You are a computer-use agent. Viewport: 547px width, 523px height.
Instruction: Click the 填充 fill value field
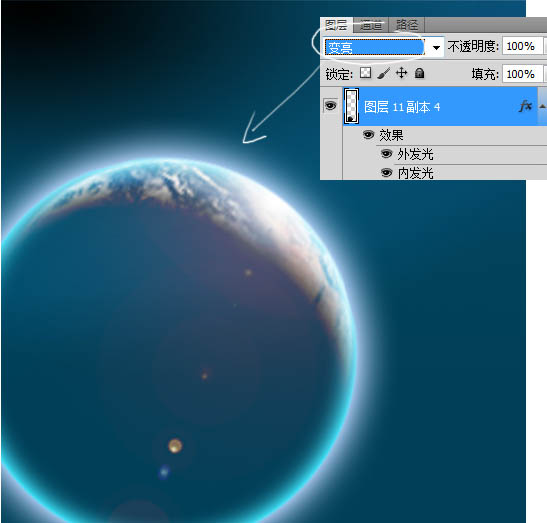[x=522, y=74]
